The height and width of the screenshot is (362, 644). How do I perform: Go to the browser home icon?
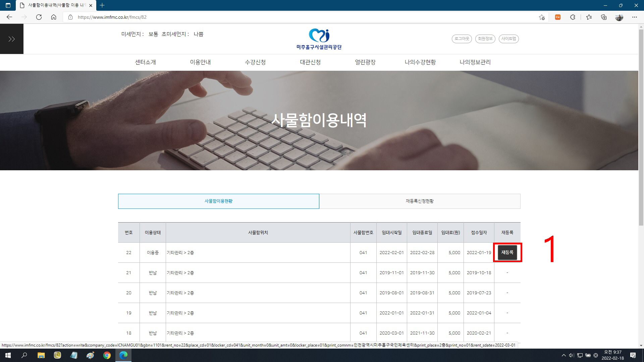(x=54, y=17)
